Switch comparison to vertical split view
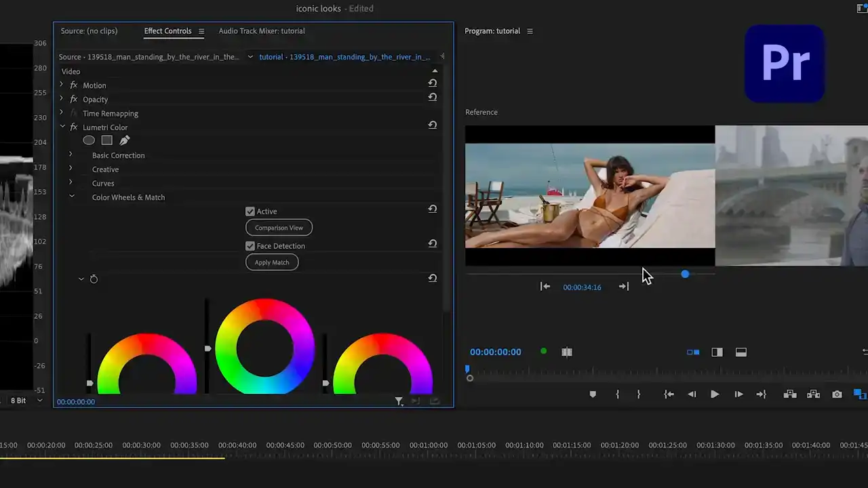The image size is (868, 488). (x=717, y=352)
